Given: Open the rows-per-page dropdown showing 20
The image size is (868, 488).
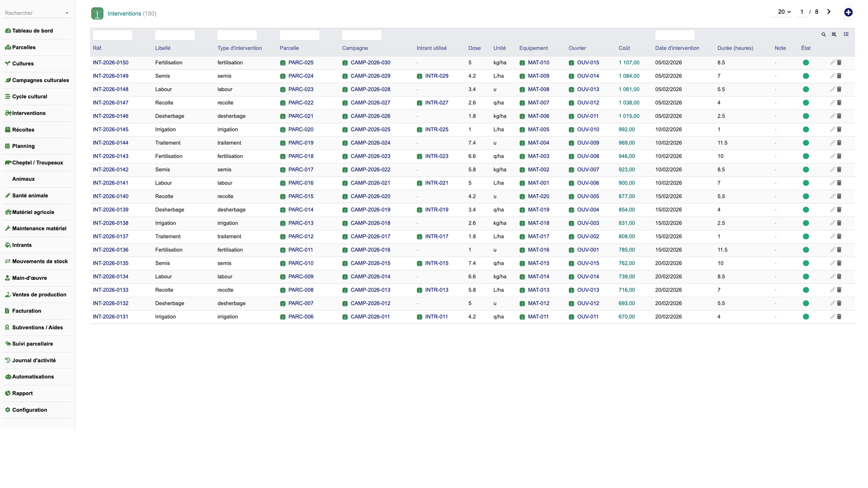Looking at the screenshot, I should 784,12.
